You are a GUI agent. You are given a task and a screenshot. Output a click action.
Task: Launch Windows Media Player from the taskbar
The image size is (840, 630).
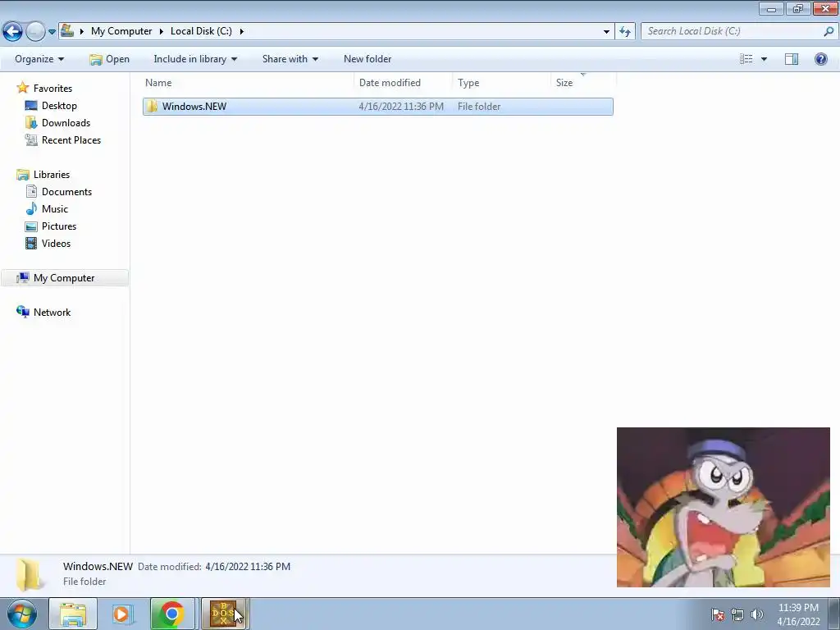(x=121, y=614)
